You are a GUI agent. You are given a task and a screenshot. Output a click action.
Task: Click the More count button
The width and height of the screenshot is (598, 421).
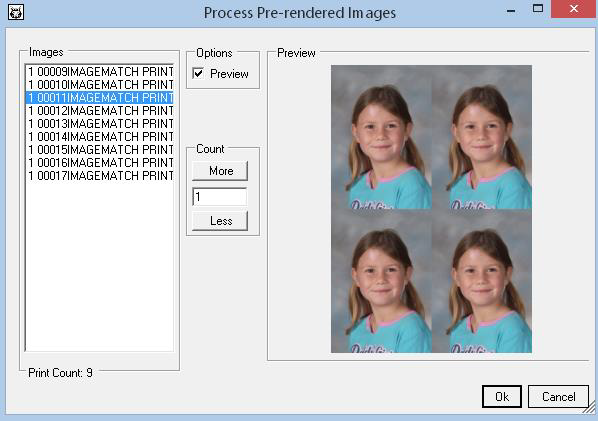point(220,171)
